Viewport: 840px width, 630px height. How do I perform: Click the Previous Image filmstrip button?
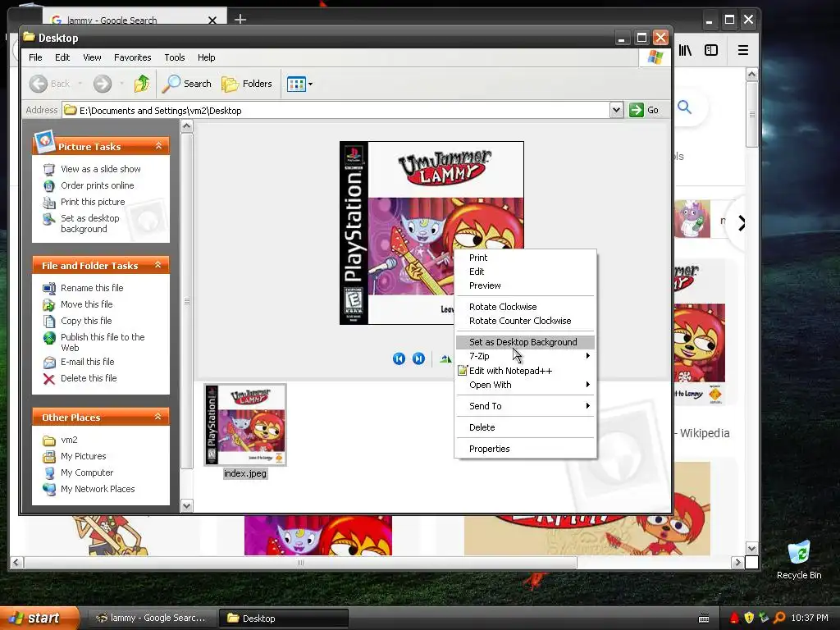[x=399, y=358]
